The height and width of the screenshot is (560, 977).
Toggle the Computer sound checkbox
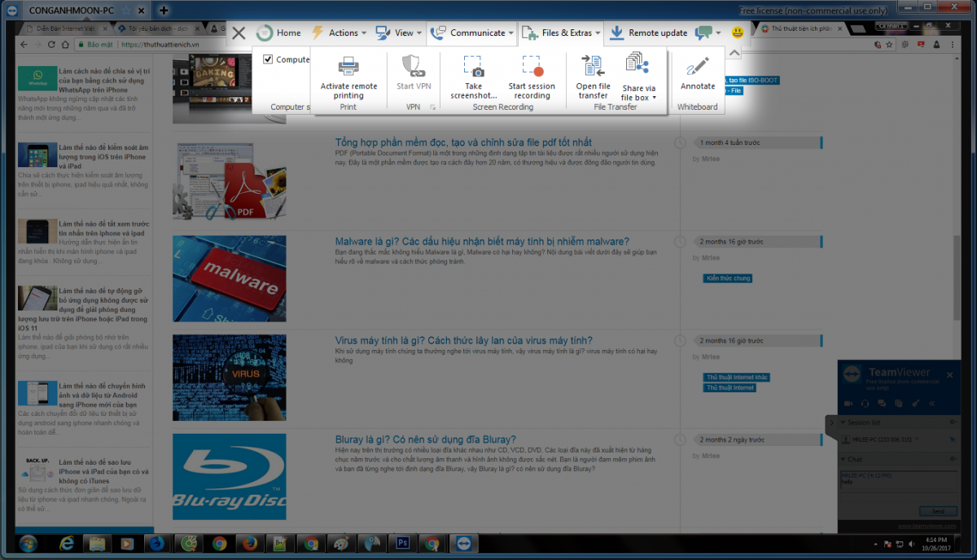pos(268,59)
